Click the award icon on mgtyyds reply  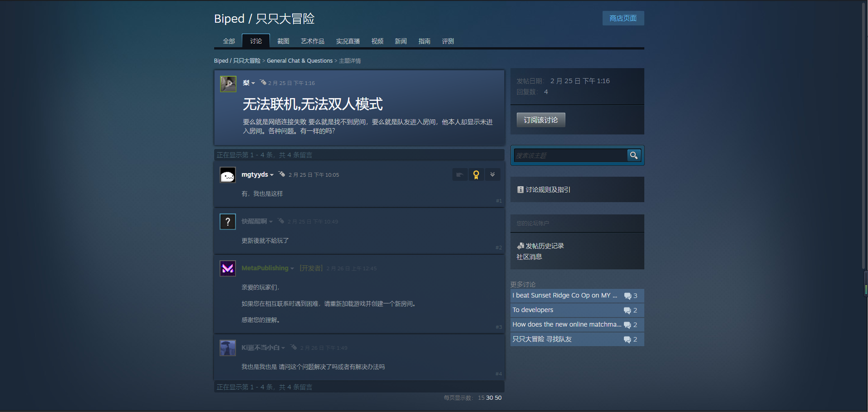(476, 174)
